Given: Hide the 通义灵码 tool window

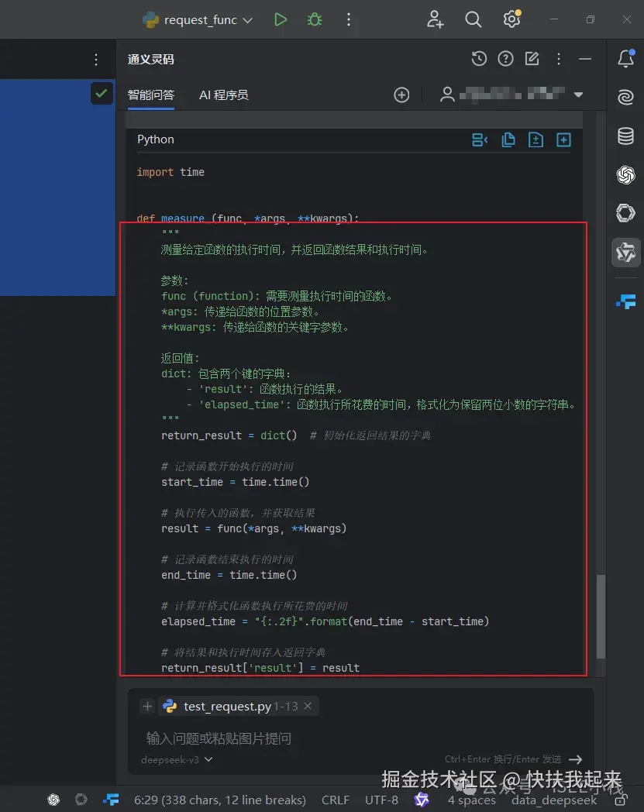Looking at the screenshot, I should [x=585, y=59].
